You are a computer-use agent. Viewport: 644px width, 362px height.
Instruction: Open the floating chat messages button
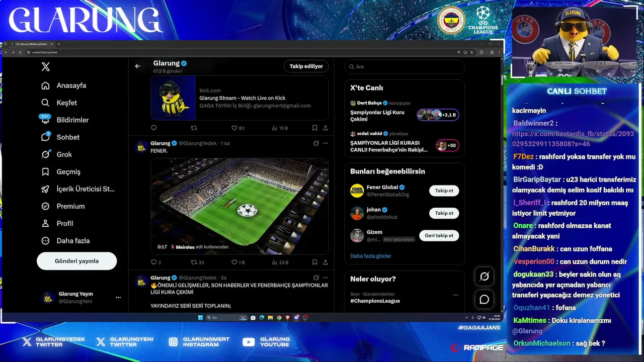coord(485,300)
